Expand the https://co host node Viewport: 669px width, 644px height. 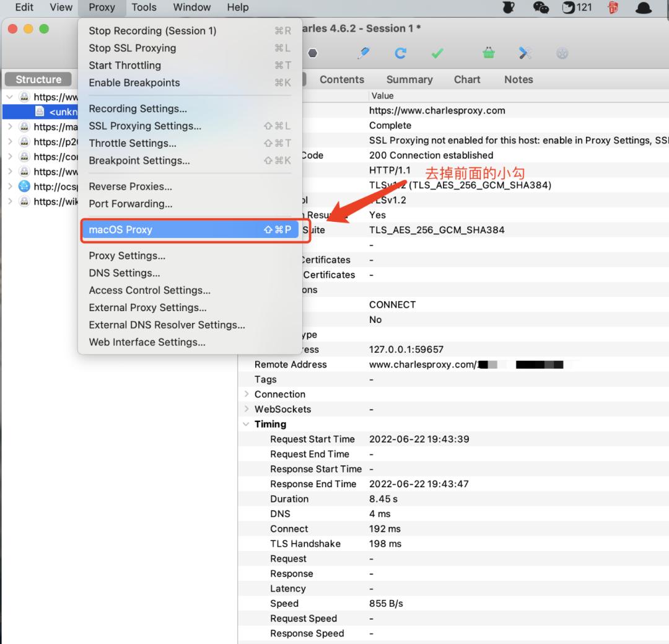click(10, 156)
